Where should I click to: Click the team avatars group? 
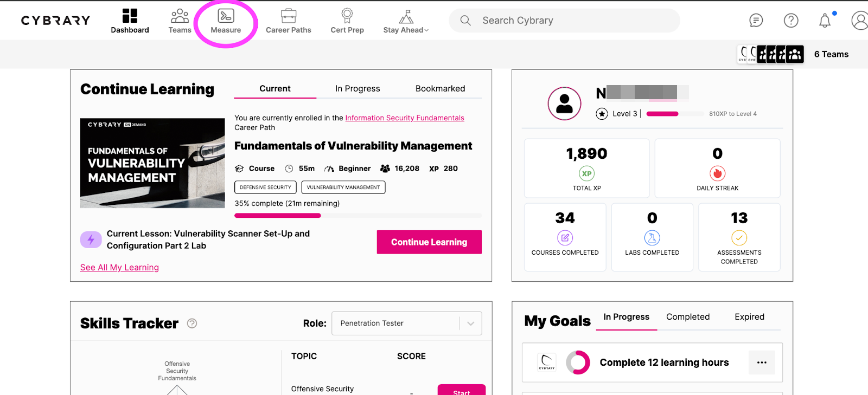click(x=770, y=54)
